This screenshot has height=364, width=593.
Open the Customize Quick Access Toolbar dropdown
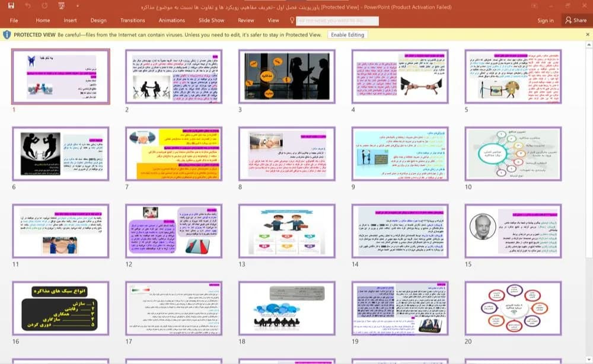[78, 6]
